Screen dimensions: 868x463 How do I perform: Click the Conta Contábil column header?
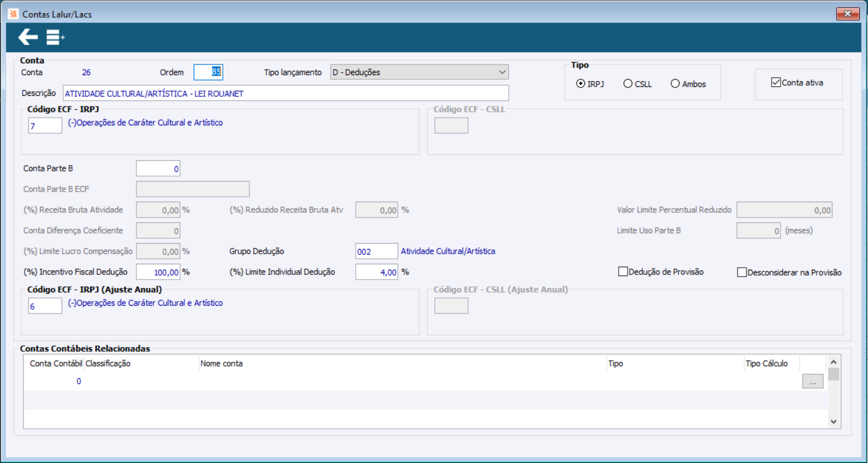[x=56, y=364]
